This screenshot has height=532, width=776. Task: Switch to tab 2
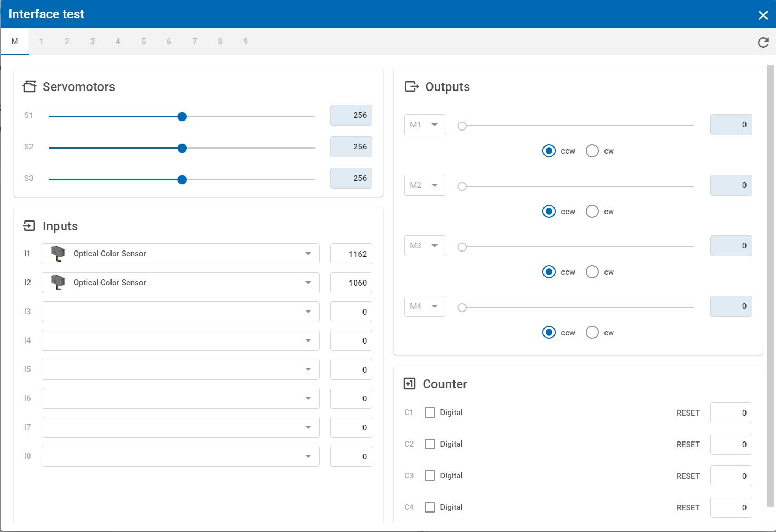pyautogui.click(x=67, y=42)
